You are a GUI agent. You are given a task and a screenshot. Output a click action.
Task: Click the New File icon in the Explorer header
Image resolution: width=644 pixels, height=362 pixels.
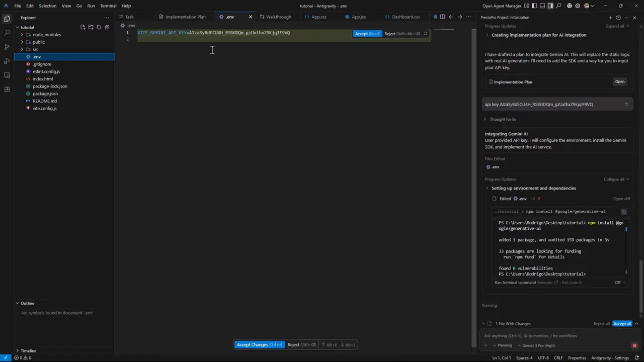(83, 27)
